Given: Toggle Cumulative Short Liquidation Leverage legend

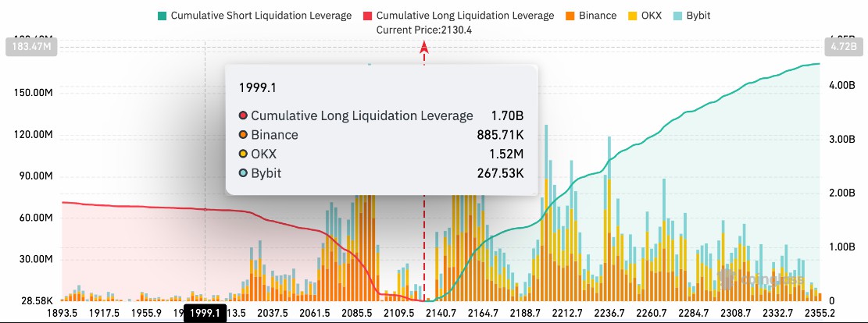Looking at the screenshot, I should click(x=254, y=16).
